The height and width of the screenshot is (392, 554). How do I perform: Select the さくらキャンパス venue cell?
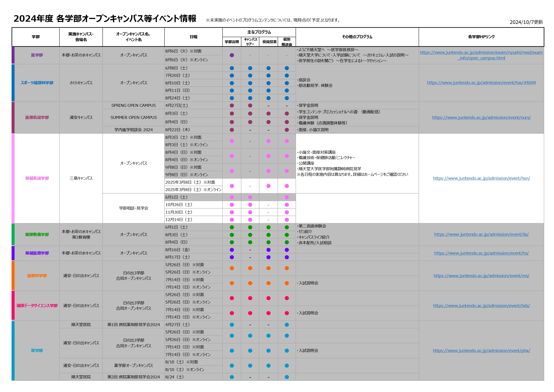coord(81,83)
